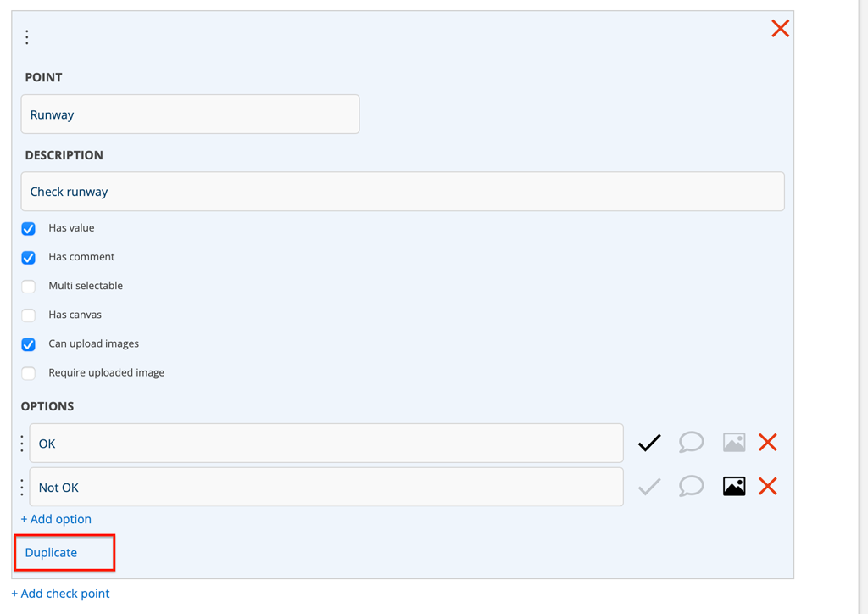The width and height of the screenshot is (868, 614).
Task: Click the comment bubble icon for Not OK
Action: tap(691, 487)
